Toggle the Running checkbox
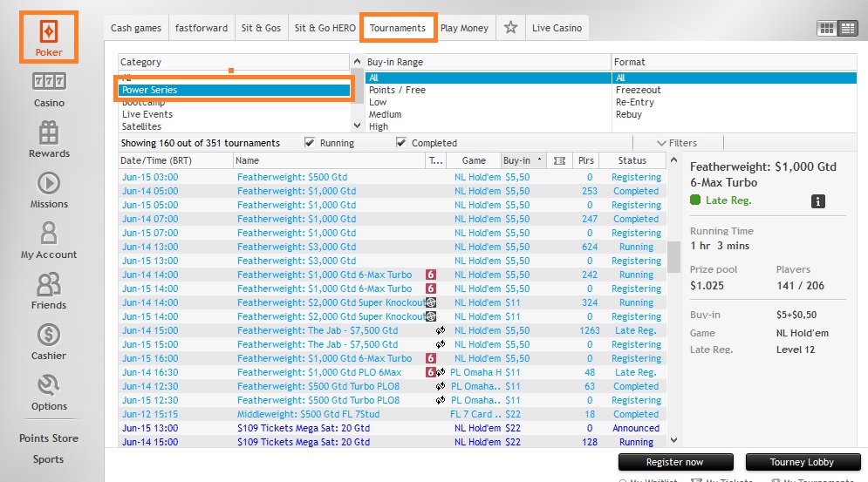This screenshot has width=868, height=482. point(310,143)
